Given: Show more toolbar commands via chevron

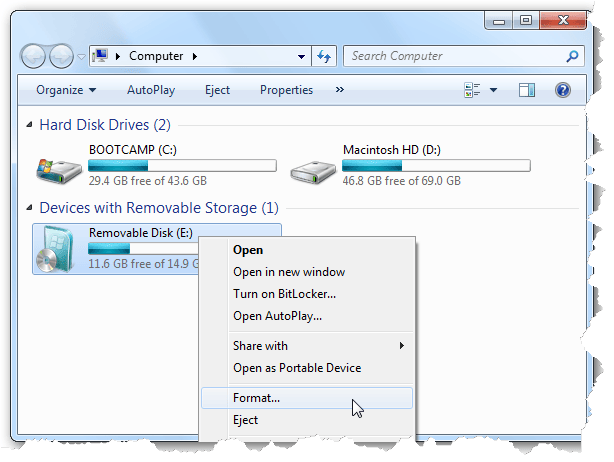Looking at the screenshot, I should click(339, 90).
